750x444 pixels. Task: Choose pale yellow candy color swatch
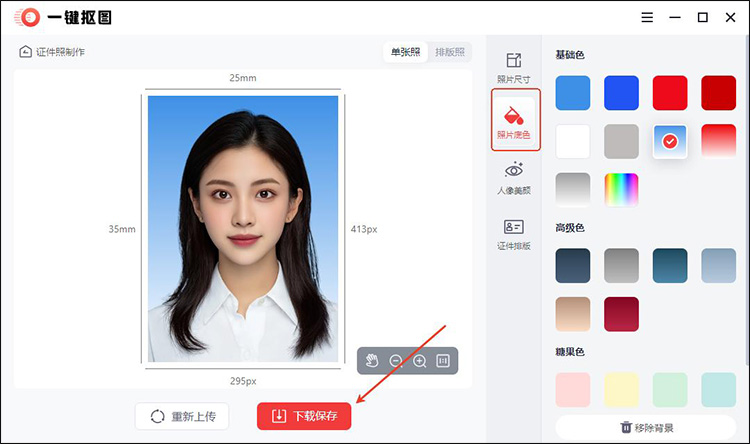(621, 390)
